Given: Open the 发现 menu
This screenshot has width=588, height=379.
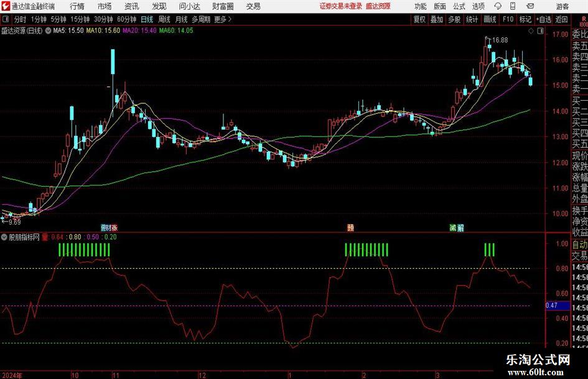Looking at the screenshot, I should (x=159, y=6).
